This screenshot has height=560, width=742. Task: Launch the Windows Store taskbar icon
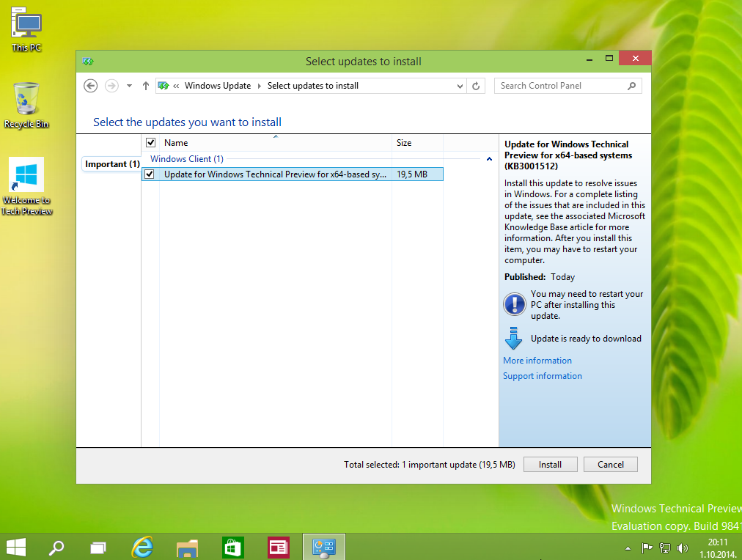(x=233, y=547)
